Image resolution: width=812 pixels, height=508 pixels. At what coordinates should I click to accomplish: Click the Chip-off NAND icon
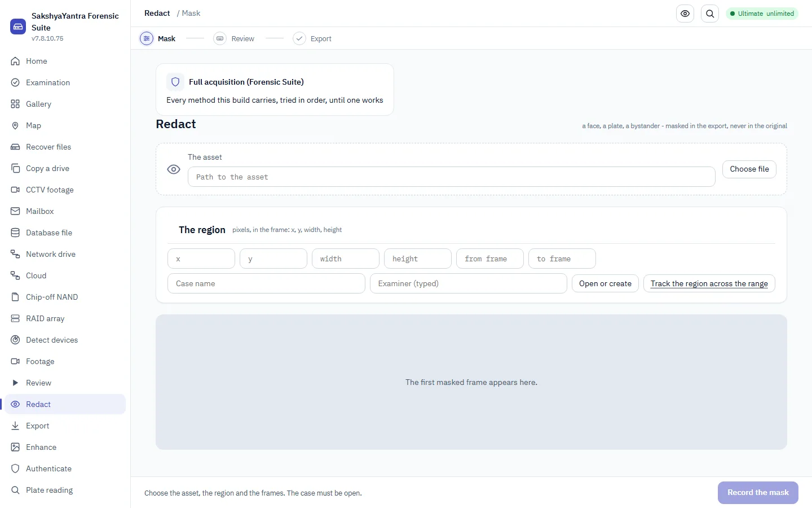15,297
